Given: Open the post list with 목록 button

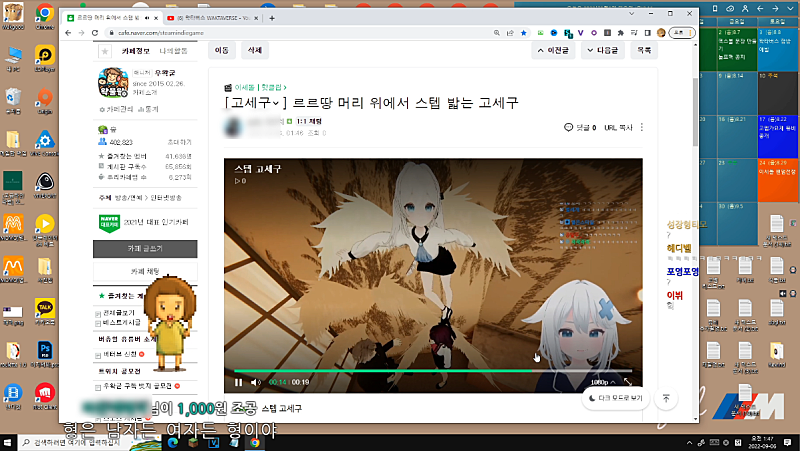Looking at the screenshot, I should (644, 51).
